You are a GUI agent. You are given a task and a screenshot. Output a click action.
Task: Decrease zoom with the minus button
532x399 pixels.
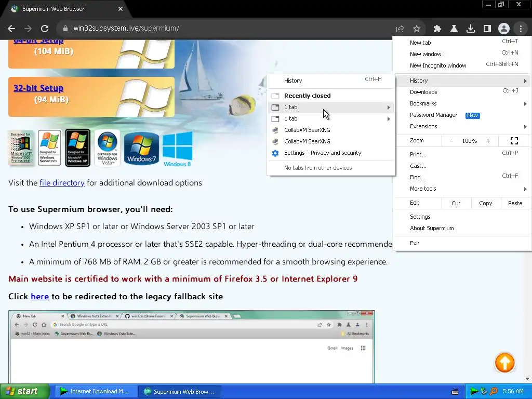(451, 141)
